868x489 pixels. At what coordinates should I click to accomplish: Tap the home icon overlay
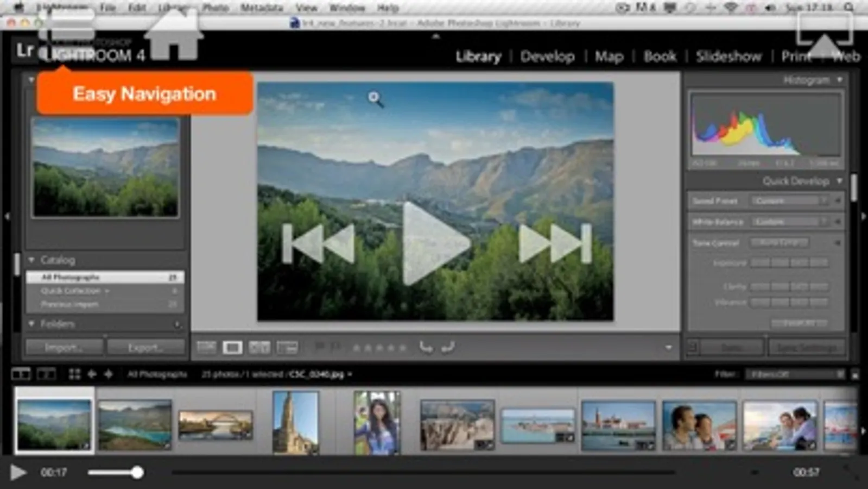tap(174, 34)
